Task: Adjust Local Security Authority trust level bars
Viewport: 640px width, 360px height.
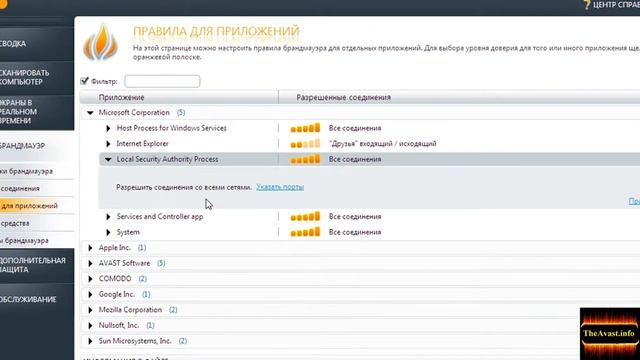Action: pyautogui.click(x=305, y=159)
